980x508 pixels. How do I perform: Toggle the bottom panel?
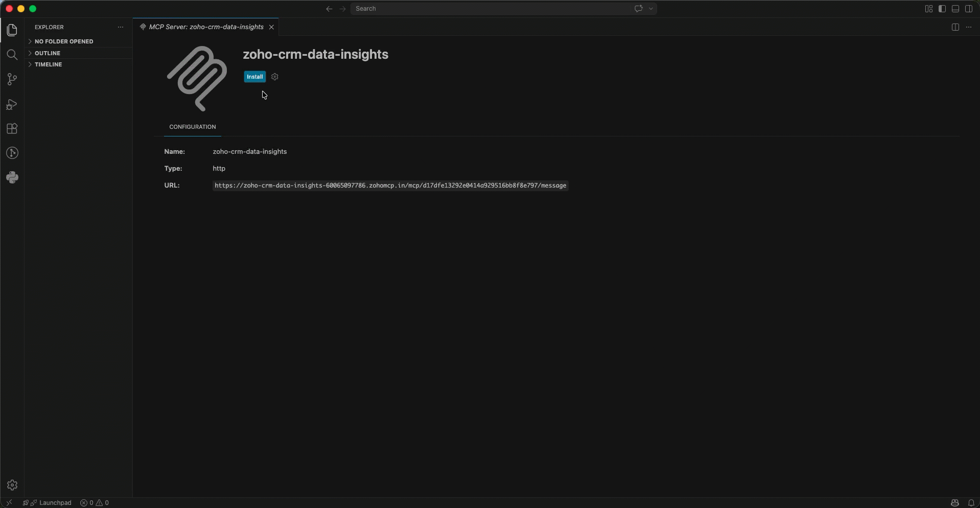[x=955, y=9]
